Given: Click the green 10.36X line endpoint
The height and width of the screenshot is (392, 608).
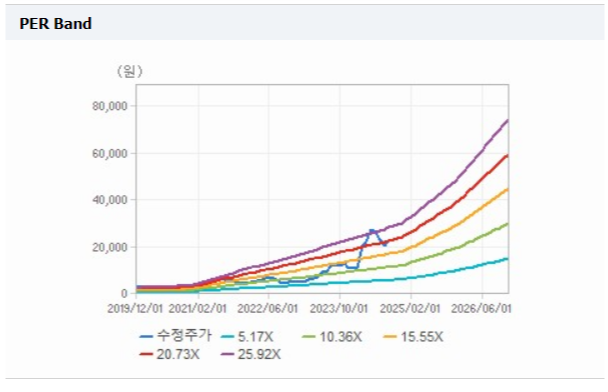Looking at the screenshot, I should coord(507,224).
